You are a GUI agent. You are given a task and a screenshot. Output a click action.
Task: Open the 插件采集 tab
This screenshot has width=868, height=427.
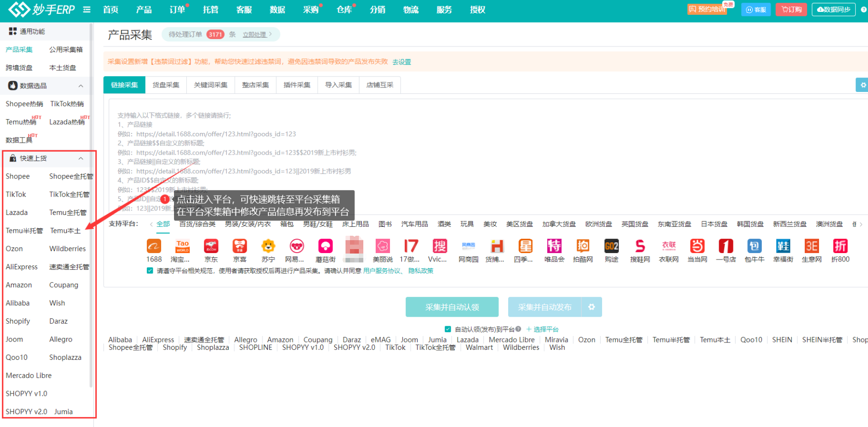click(297, 85)
